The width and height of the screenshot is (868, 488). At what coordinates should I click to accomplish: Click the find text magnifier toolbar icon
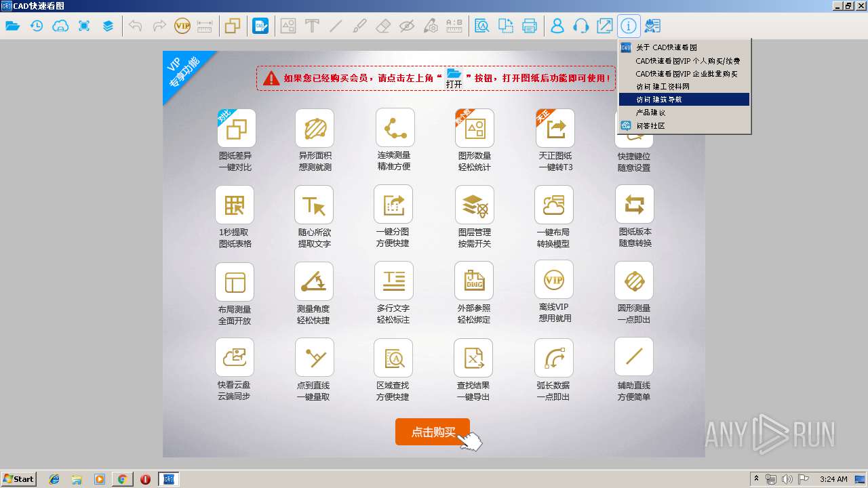tap(482, 26)
